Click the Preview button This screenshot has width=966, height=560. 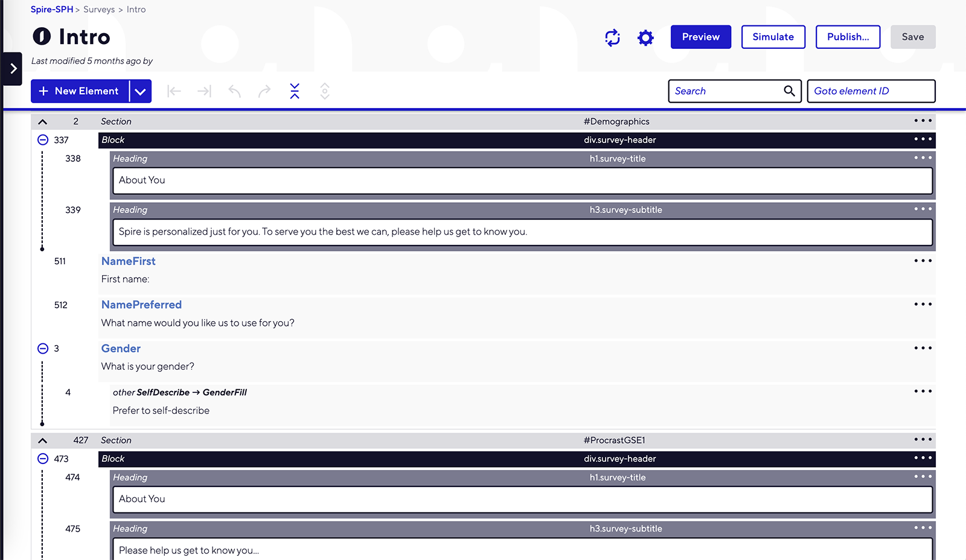pyautogui.click(x=700, y=37)
